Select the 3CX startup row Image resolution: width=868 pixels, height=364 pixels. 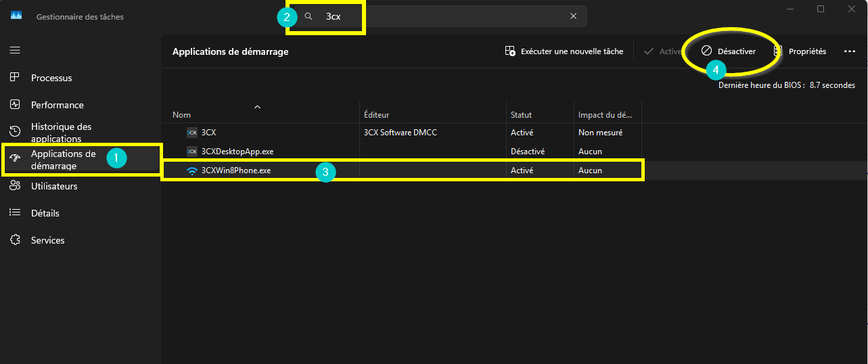pos(404,133)
